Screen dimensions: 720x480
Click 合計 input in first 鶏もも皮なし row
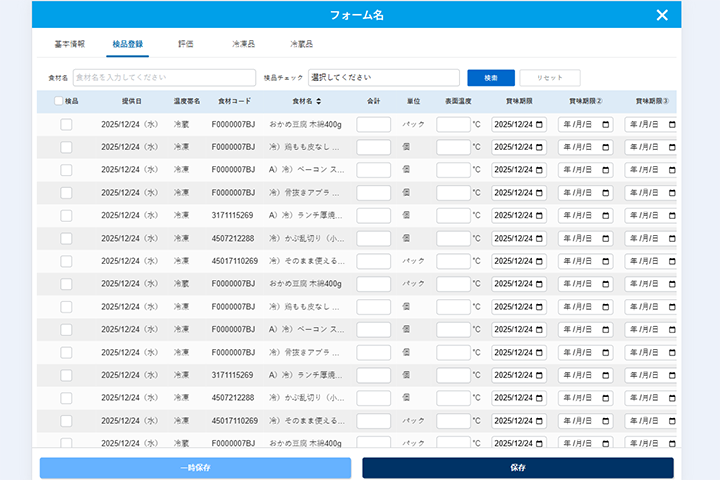pos(374,147)
